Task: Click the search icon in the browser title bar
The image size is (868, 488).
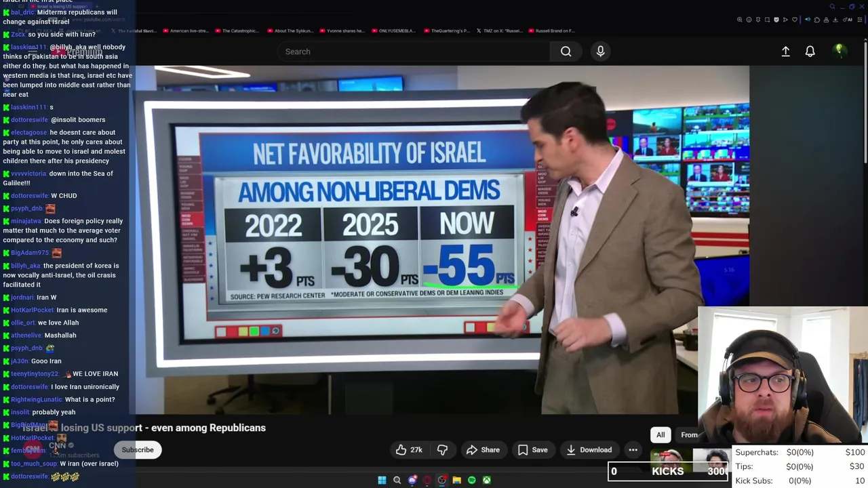Action: point(832,7)
